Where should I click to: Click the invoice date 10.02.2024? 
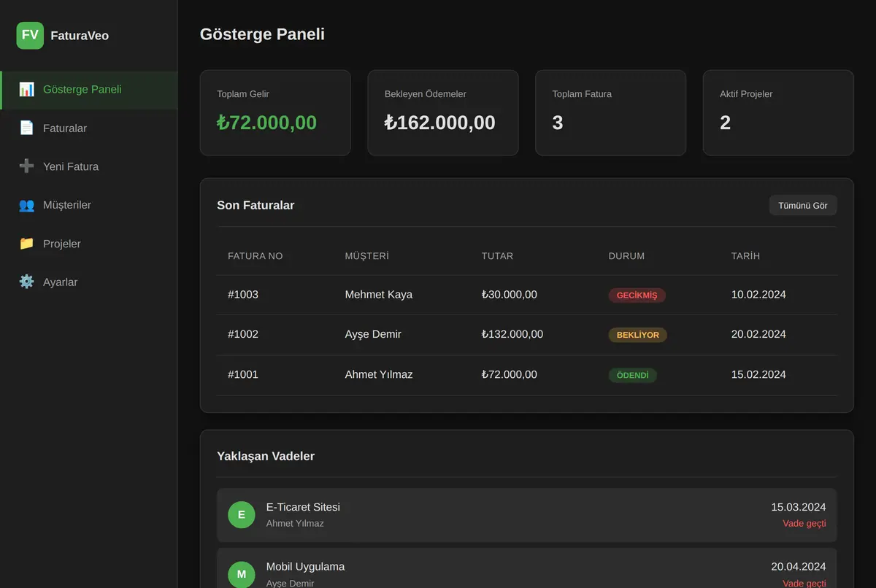[x=758, y=295]
